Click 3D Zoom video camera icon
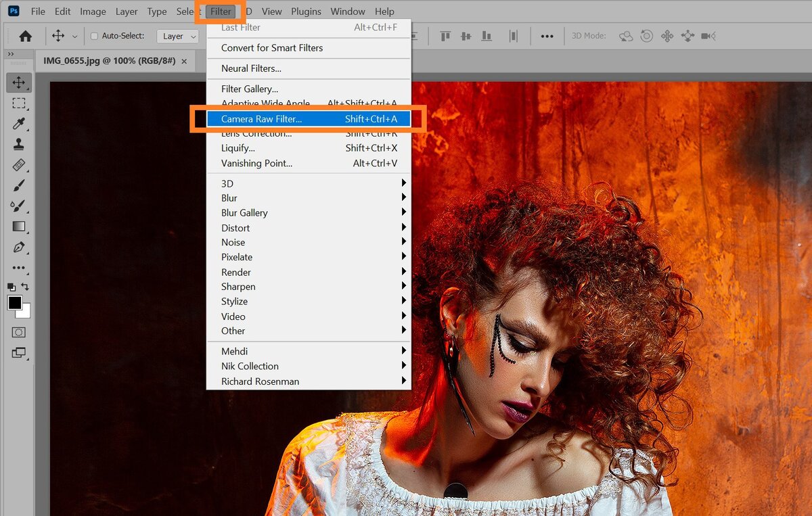This screenshot has width=812, height=516. 708,37
